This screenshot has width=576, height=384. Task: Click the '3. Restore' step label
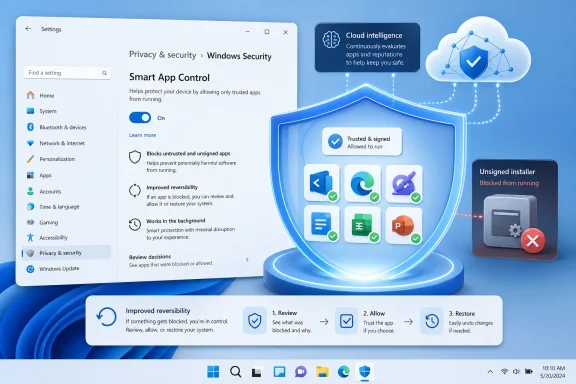pyautogui.click(x=462, y=314)
